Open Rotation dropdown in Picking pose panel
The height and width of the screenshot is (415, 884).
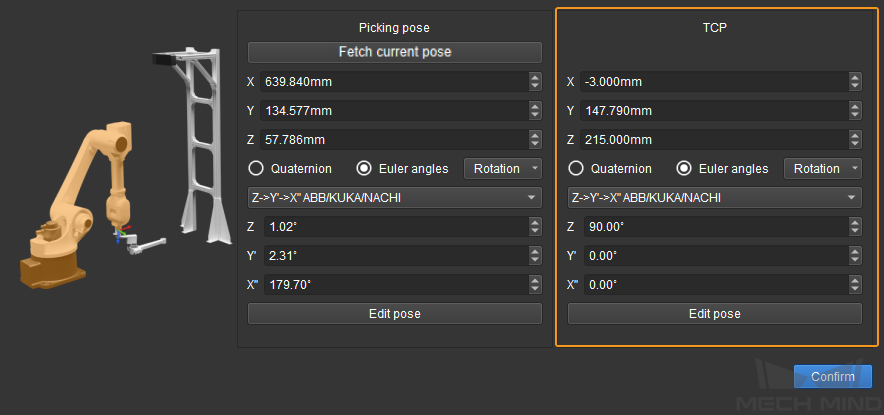[502, 169]
